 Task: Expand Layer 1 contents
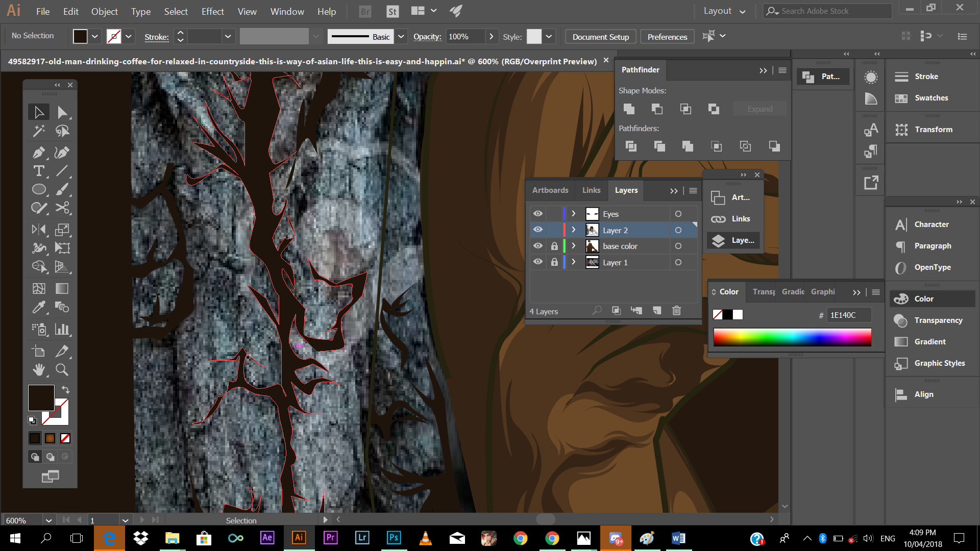pyautogui.click(x=574, y=262)
